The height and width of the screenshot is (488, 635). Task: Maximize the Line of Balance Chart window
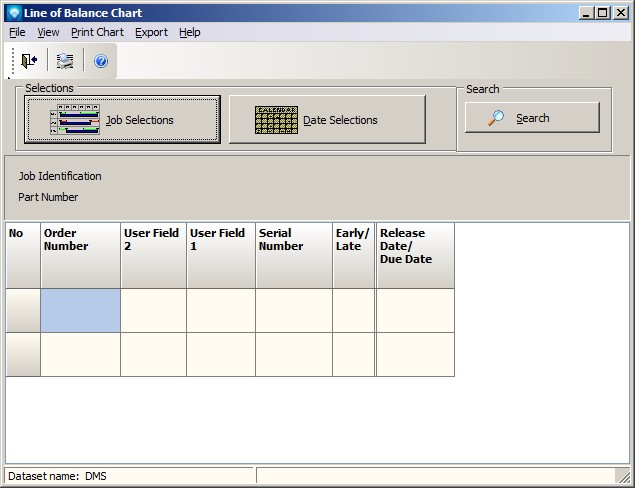click(603, 13)
